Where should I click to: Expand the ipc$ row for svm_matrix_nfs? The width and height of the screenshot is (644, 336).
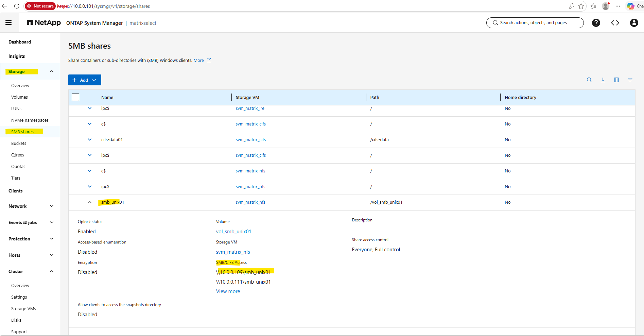point(90,186)
